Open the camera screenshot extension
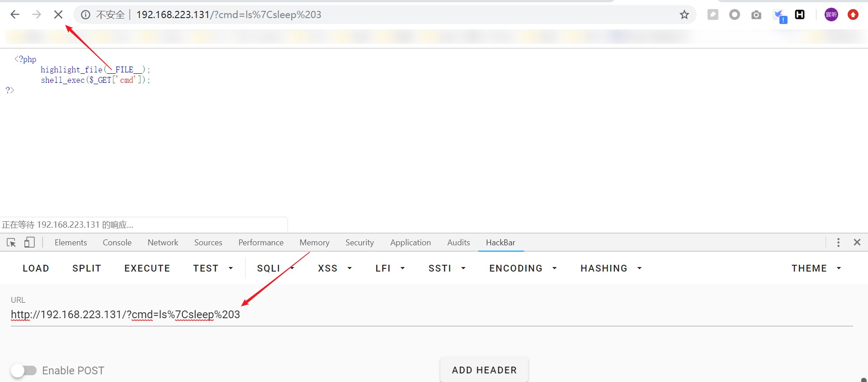868x382 pixels. [x=756, y=15]
